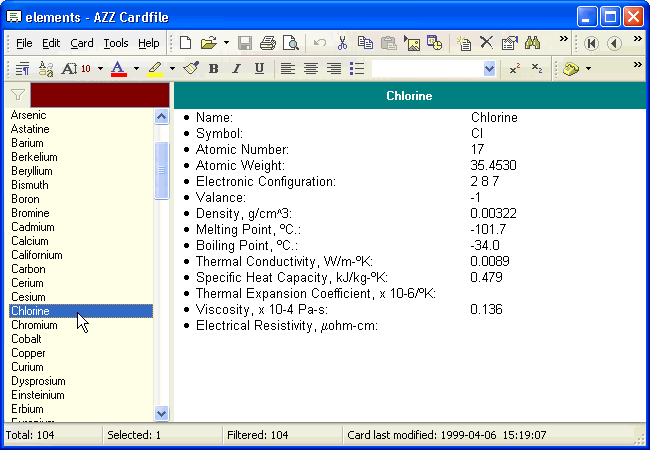Find cards using the binoculars icon
Viewport: 650px width, 450px height.
532,43
